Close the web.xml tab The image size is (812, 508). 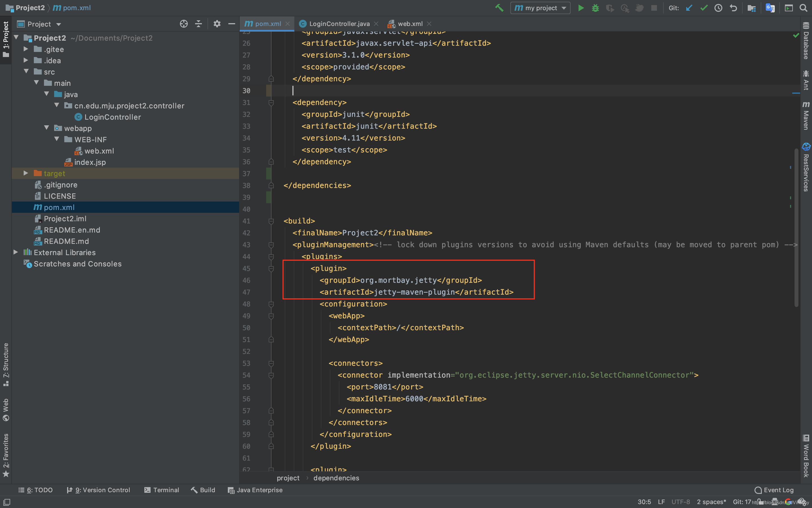[x=429, y=24]
